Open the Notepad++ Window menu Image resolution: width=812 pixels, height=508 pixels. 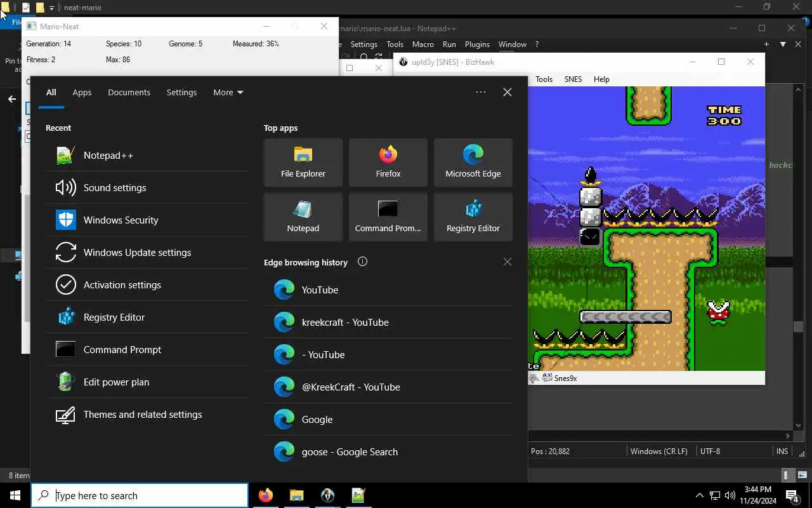click(513, 44)
